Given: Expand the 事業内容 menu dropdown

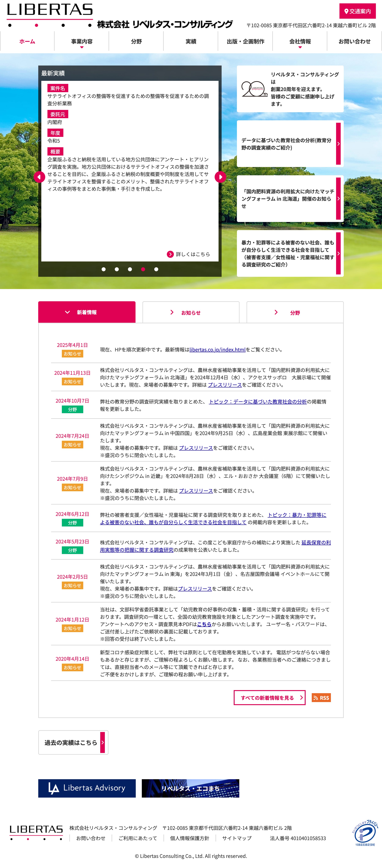Looking at the screenshot, I should coord(82,41).
